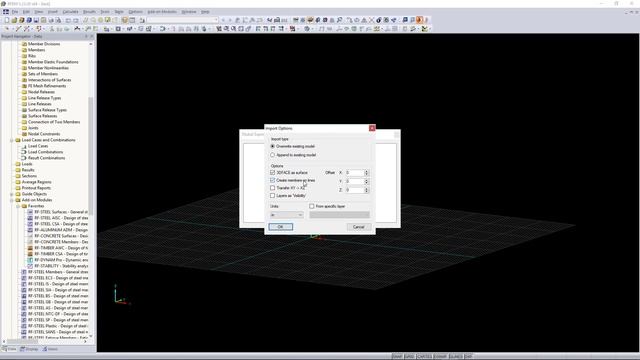Toggle Create members on lines checkbox
This screenshot has height=360, width=640.
pos(273,180)
